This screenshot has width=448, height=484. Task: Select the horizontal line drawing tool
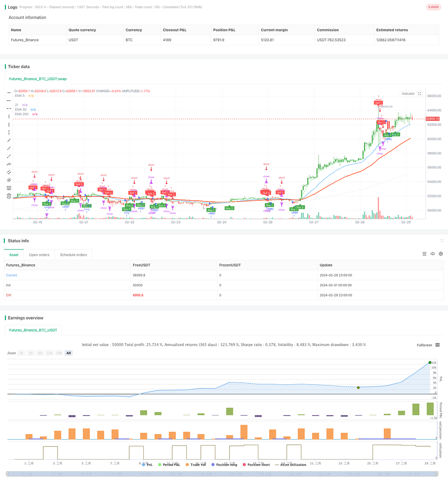[9, 93]
